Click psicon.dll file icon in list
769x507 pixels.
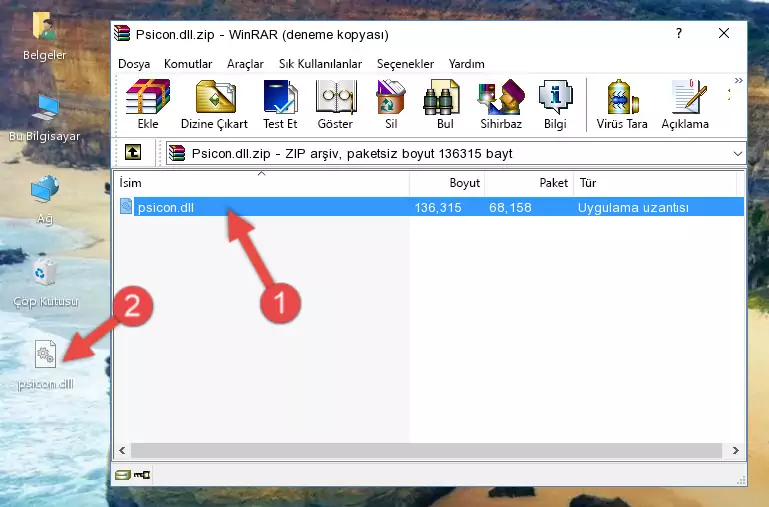pyautogui.click(x=126, y=206)
